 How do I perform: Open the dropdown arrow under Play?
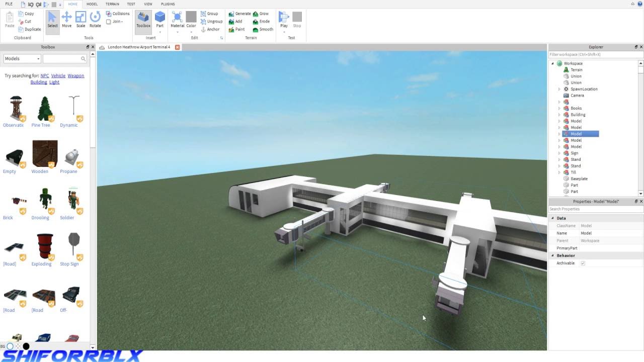click(x=284, y=32)
